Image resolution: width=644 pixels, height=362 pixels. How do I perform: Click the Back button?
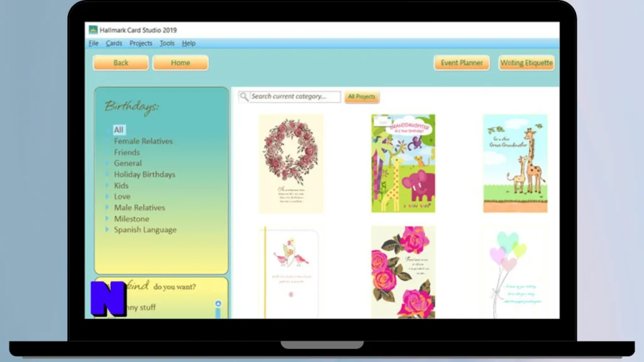(x=121, y=63)
